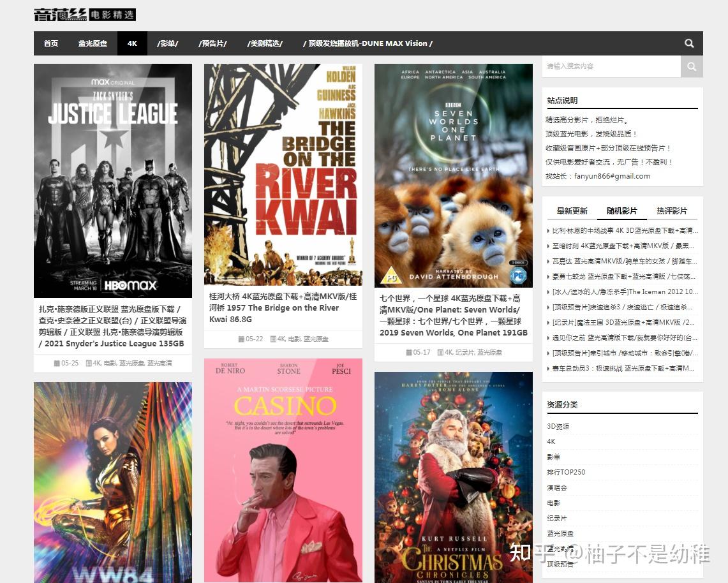Click the arrow bullet before 至暗时刻 list item
The image size is (728, 583).
point(548,246)
